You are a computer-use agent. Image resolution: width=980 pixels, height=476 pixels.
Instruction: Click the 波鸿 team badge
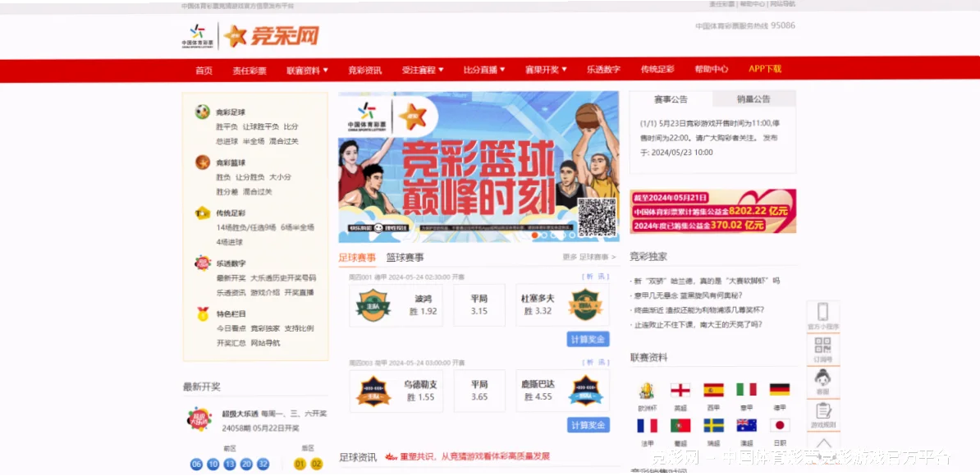click(373, 305)
